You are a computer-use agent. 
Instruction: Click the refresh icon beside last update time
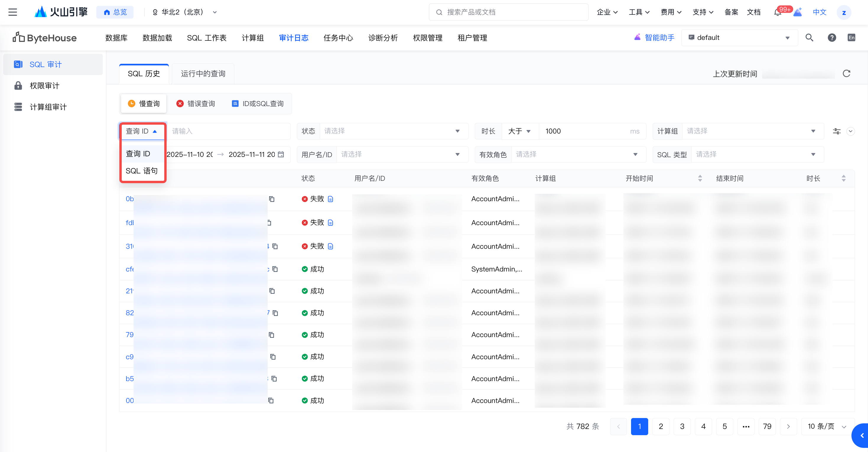coord(846,74)
